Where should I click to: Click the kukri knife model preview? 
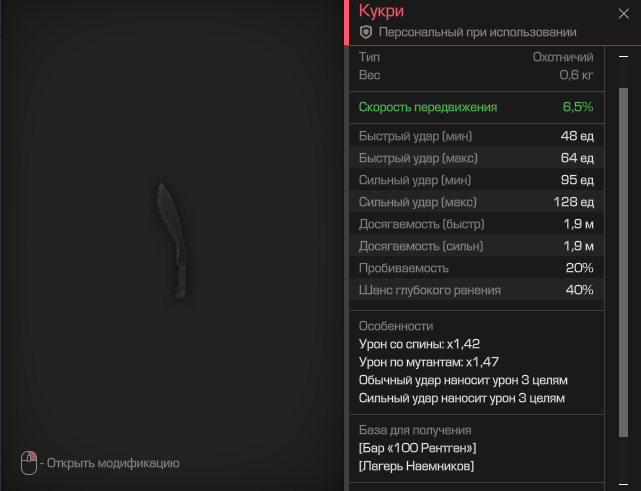click(172, 241)
